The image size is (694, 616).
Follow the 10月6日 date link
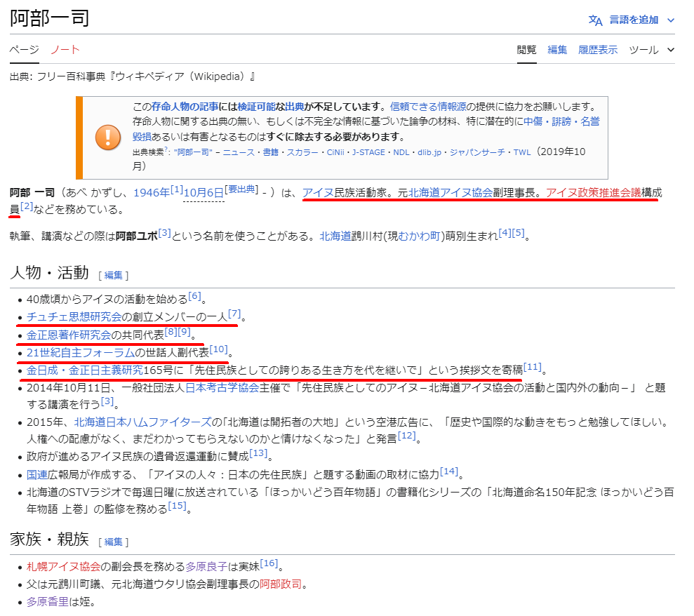(x=203, y=193)
